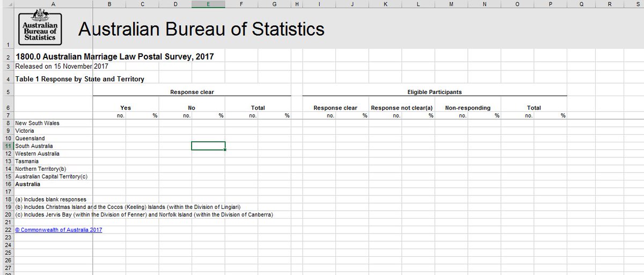Screen dimensions: 644x275
Task: Click the Australian Bureau of Statistics heading text
Action: coord(201,28)
